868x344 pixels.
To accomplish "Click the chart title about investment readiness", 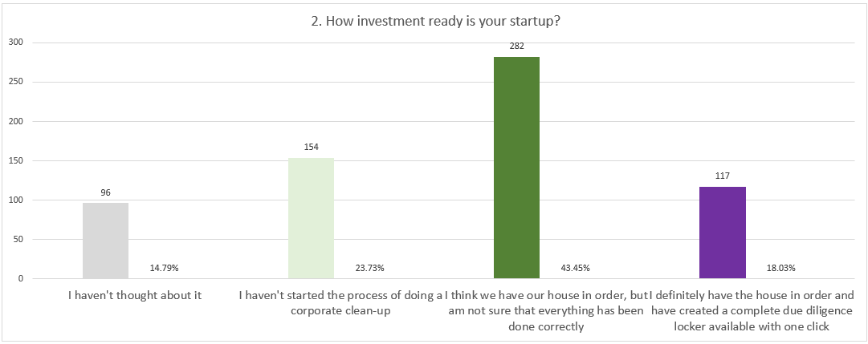I will pos(434,20).
